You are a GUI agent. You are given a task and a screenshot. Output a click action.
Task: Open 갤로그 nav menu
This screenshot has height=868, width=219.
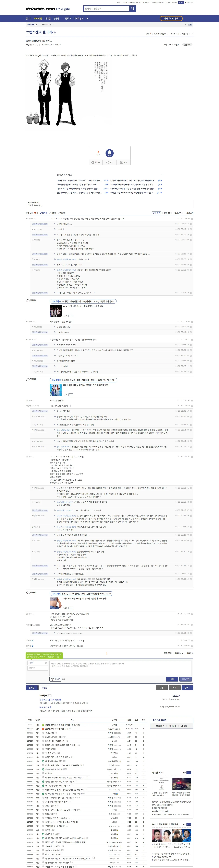click(68, 19)
